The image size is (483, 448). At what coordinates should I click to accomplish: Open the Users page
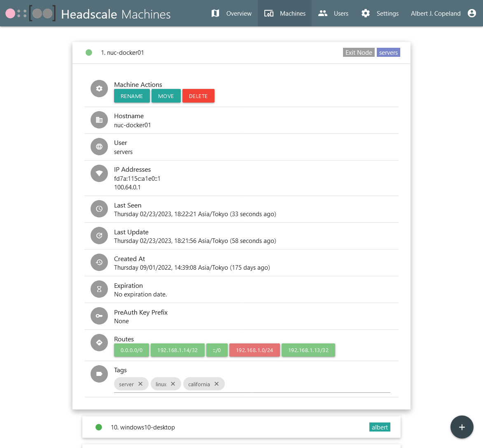click(x=333, y=13)
